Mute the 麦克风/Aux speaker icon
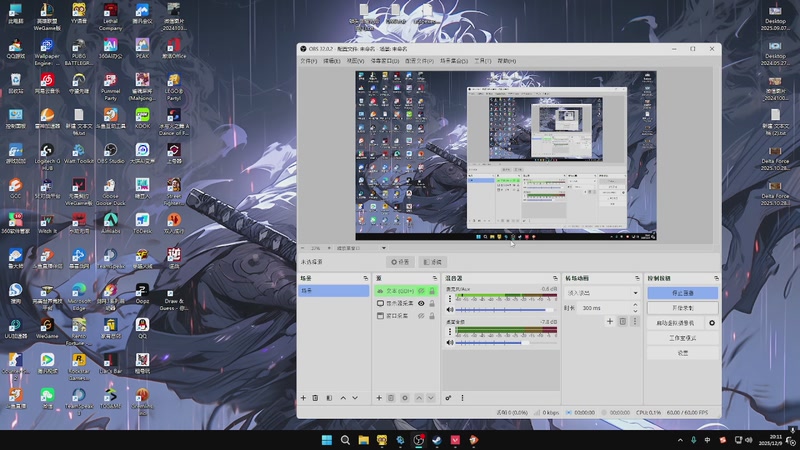 tap(449, 310)
